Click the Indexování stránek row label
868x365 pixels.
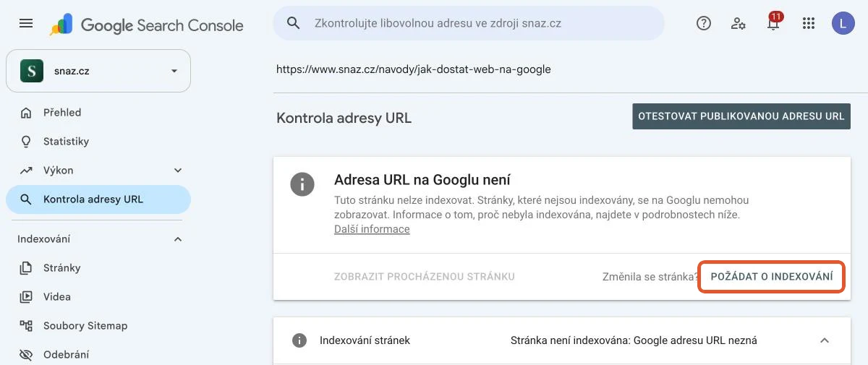pos(365,340)
